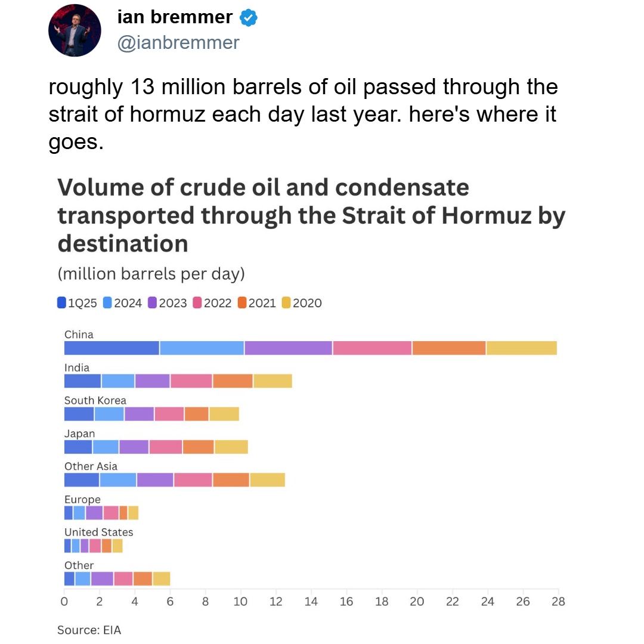Select China's 2020 yellow bar segment
This screenshot has height=644, width=644.
click(x=521, y=348)
